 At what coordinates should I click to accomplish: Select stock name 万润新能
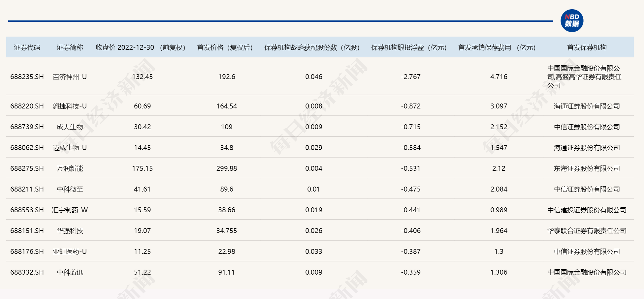(x=70, y=168)
